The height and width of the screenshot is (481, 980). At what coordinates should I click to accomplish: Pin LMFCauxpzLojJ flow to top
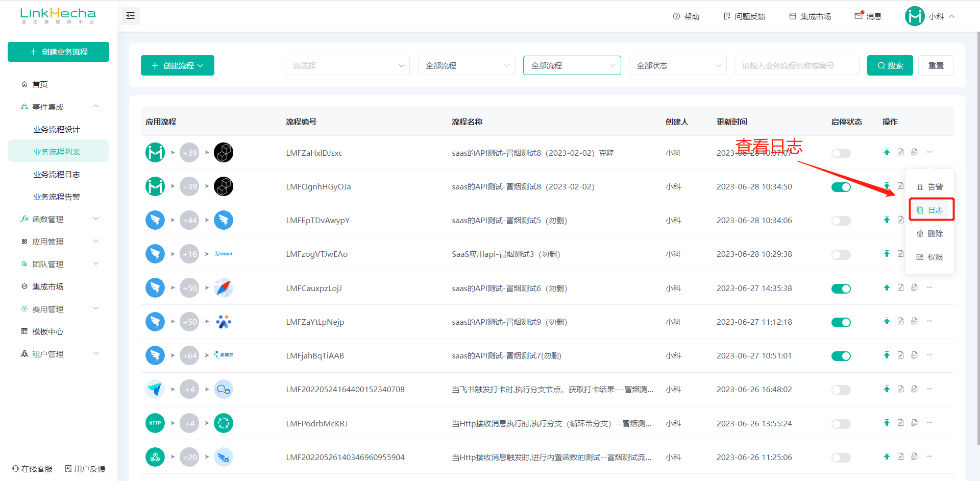pos(887,287)
